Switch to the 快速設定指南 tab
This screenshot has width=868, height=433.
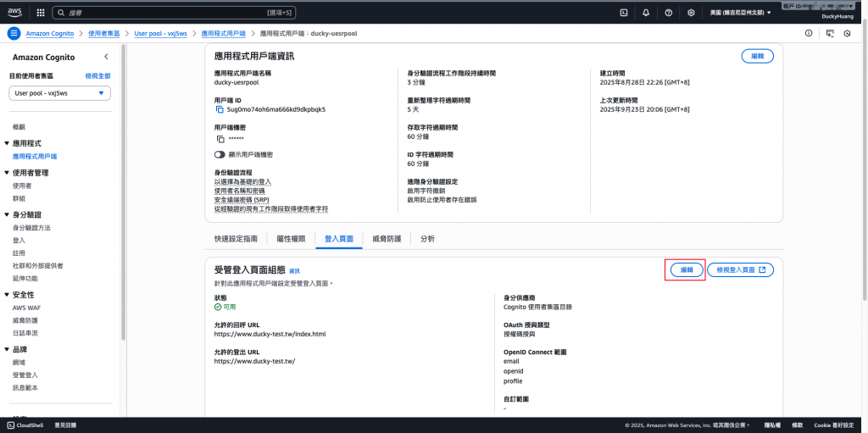[x=236, y=239]
